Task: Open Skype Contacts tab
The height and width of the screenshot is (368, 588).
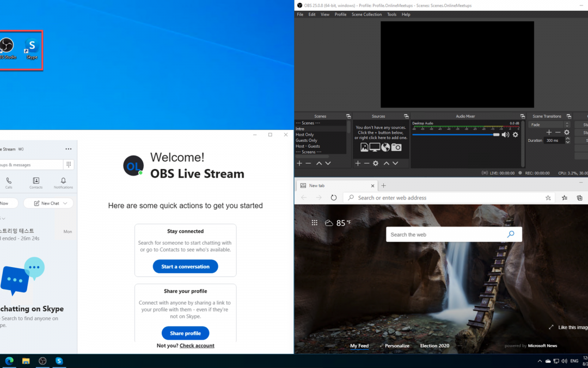Action: pyautogui.click(x=36, y=183)
